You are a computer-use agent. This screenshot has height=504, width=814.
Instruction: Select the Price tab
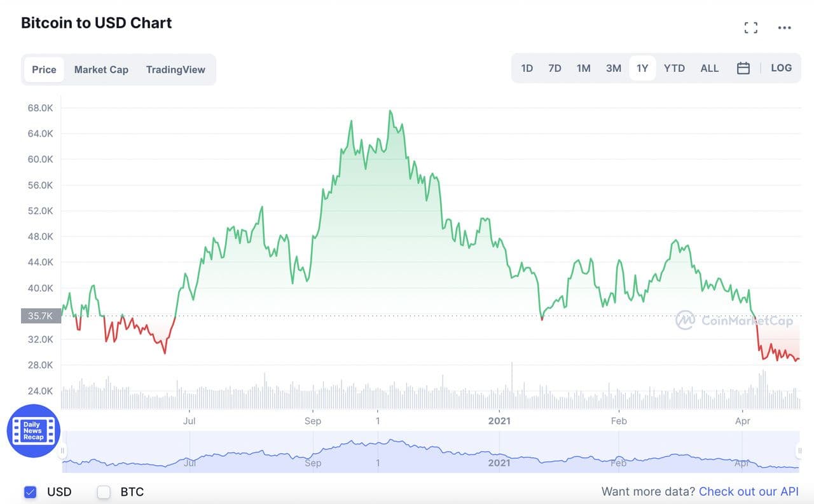[44, 69]
